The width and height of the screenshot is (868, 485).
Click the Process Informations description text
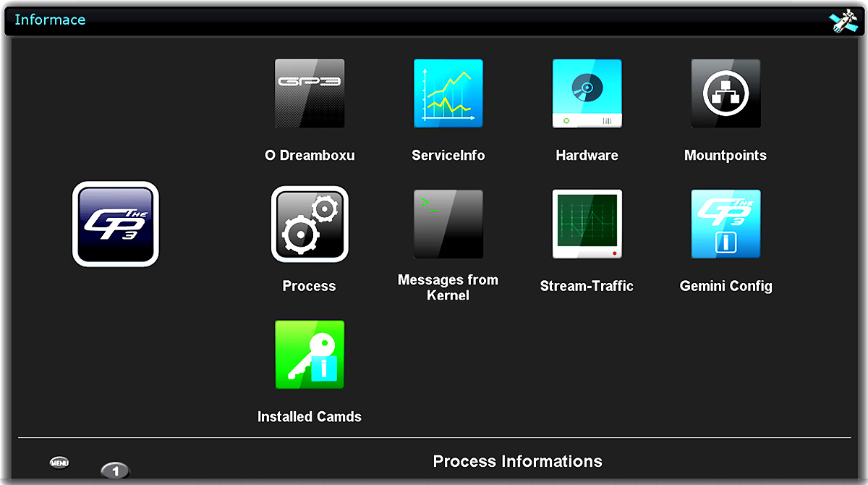(x=518, y=461)
